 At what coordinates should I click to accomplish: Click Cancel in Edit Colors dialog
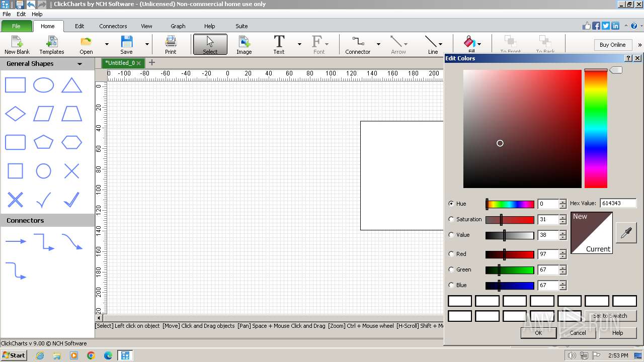[578, 333]
